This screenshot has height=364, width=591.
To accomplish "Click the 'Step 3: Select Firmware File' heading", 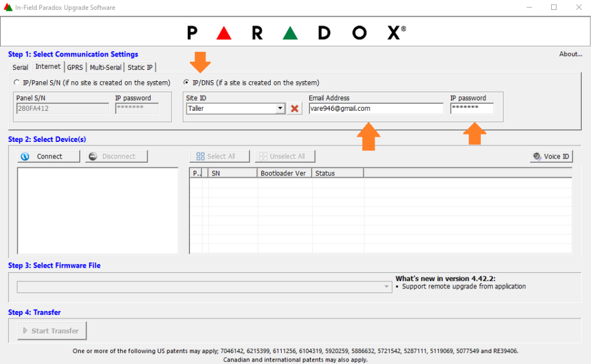I will 54,266.
